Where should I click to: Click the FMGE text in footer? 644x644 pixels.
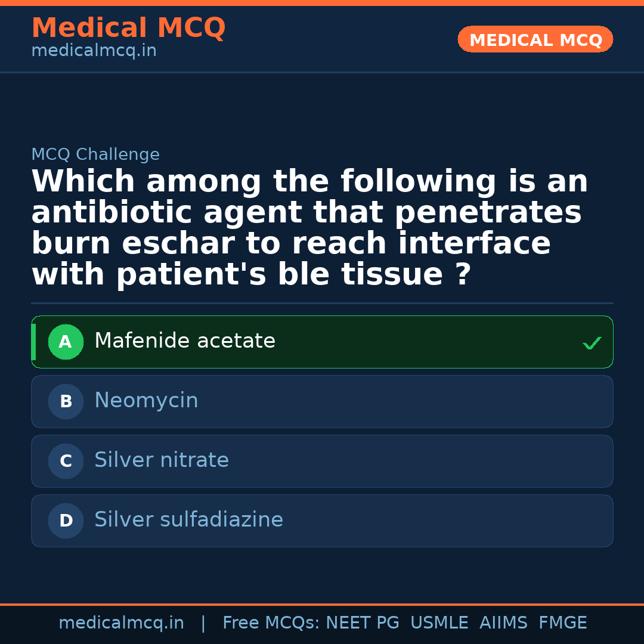click(x=563, y=623)
